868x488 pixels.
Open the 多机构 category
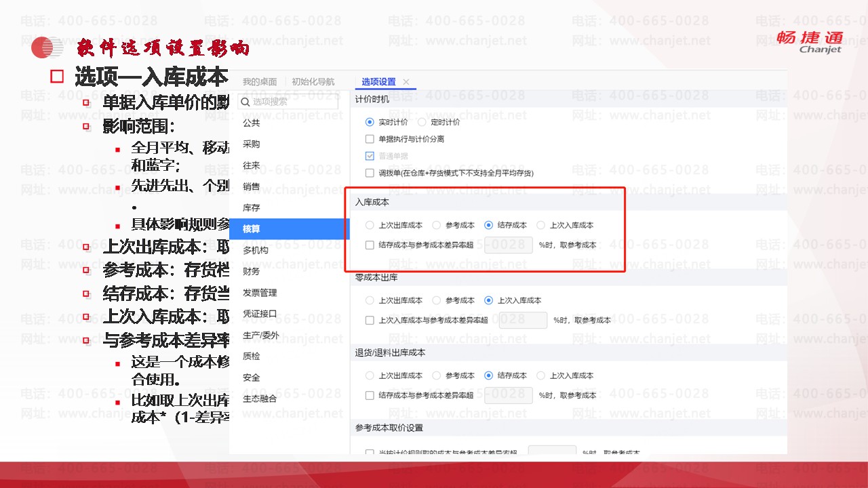256,250
